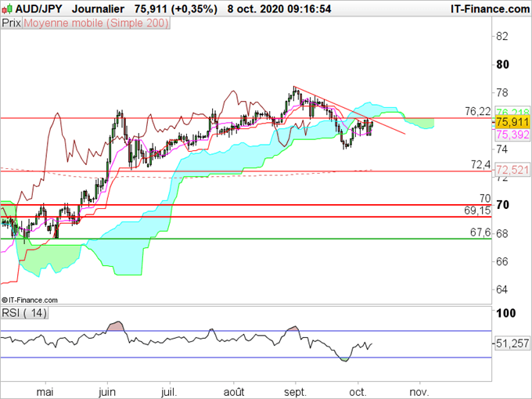Click the sept. date axis label
Image resolution: width=532 pixels, height=399 pixels.
pos(295,392)
